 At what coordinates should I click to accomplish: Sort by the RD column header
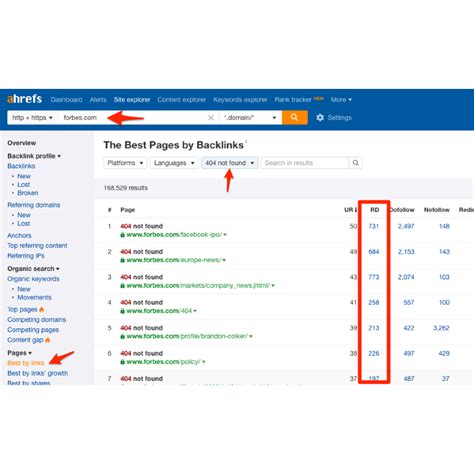(375, 210)
